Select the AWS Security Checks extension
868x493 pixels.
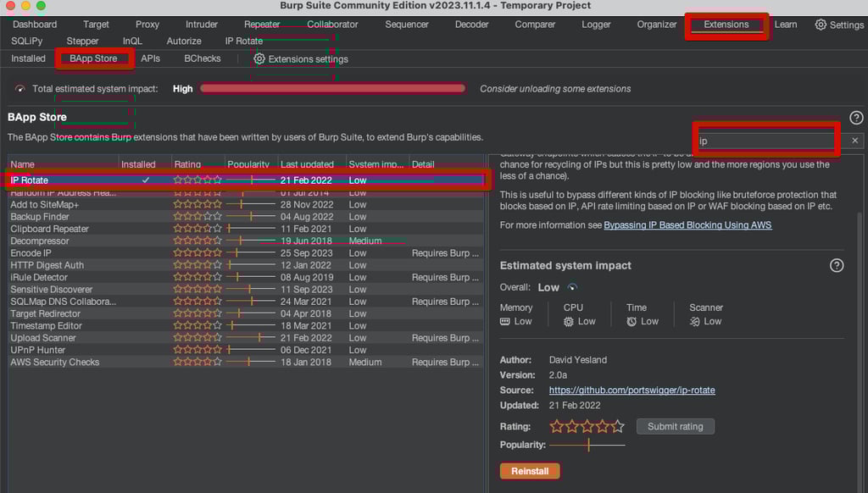(246, 362)
